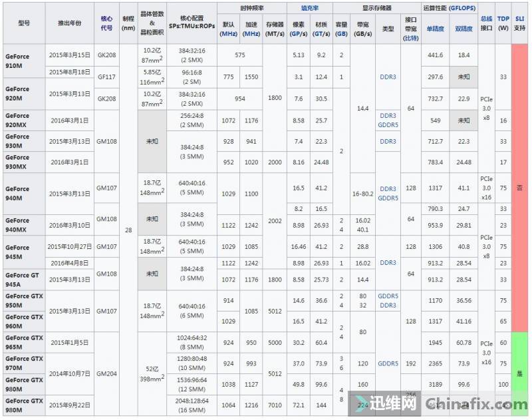
Task: Open the MHz link under 加速
Action: [251, 34]
